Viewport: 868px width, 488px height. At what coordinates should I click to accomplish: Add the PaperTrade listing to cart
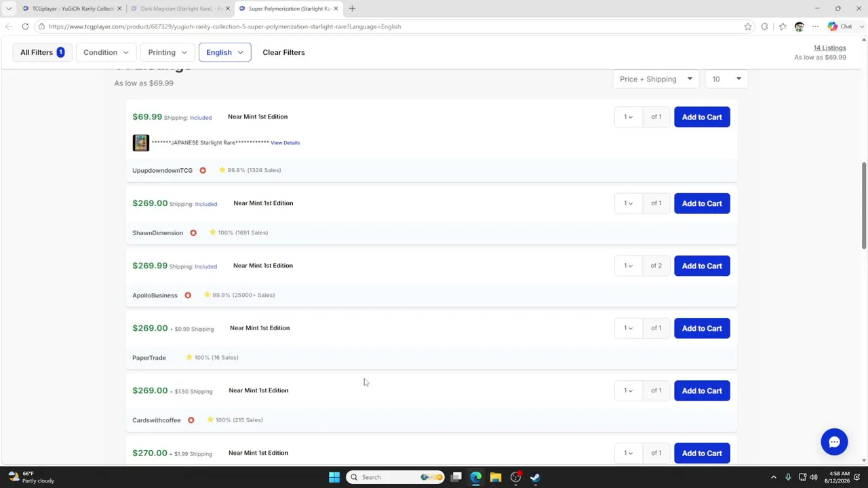coord(702,328)
